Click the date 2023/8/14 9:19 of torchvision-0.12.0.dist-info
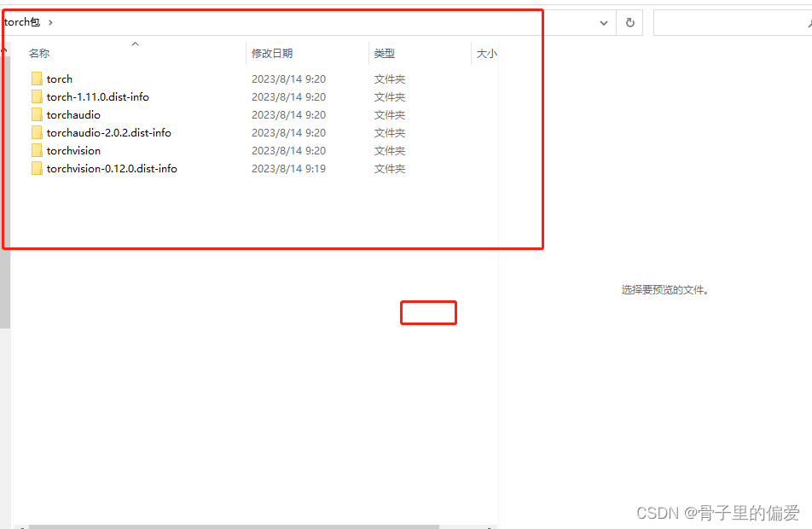This screenshot has width=812, height=529. [x=288, y=168]
